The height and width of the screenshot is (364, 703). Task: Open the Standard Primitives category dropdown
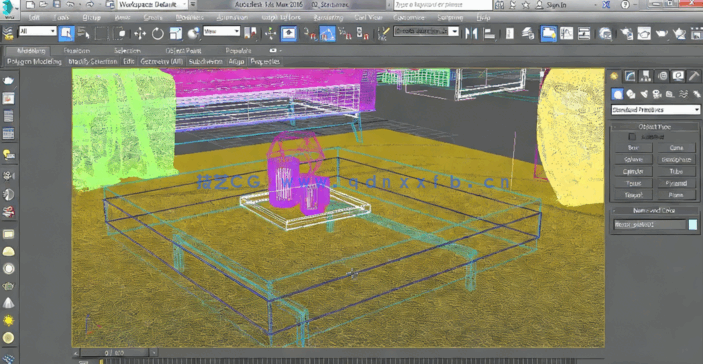pos(655,109)
